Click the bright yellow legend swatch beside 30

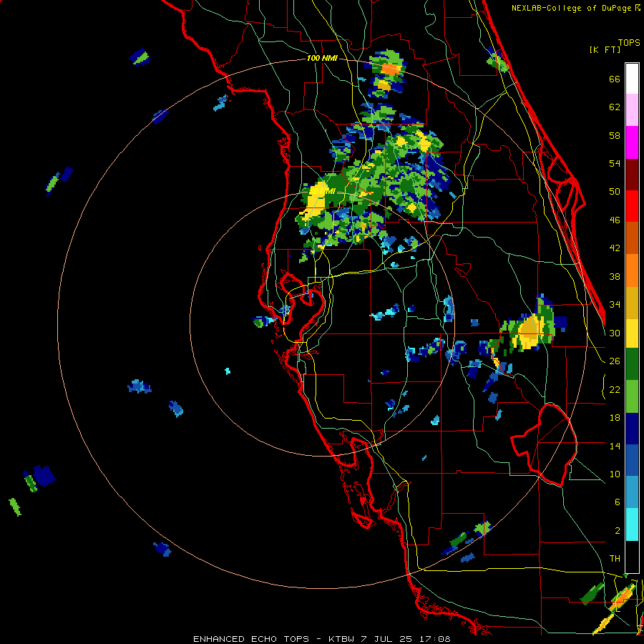click(632, 333)
